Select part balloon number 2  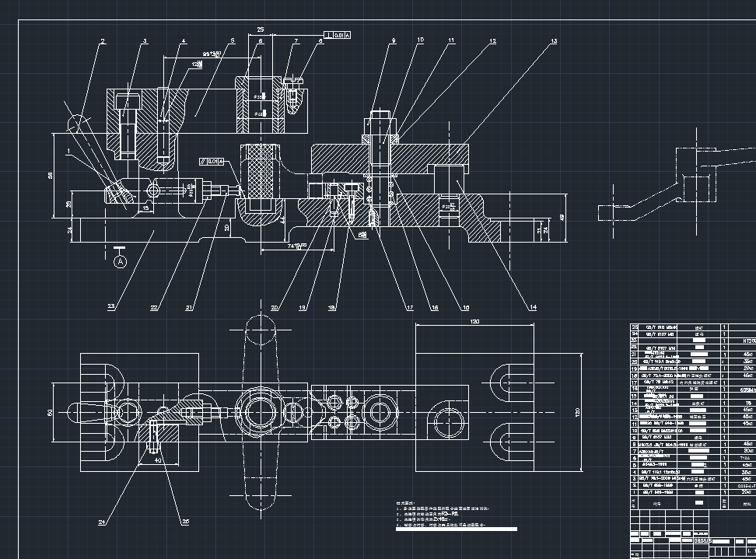coord(103,42)
